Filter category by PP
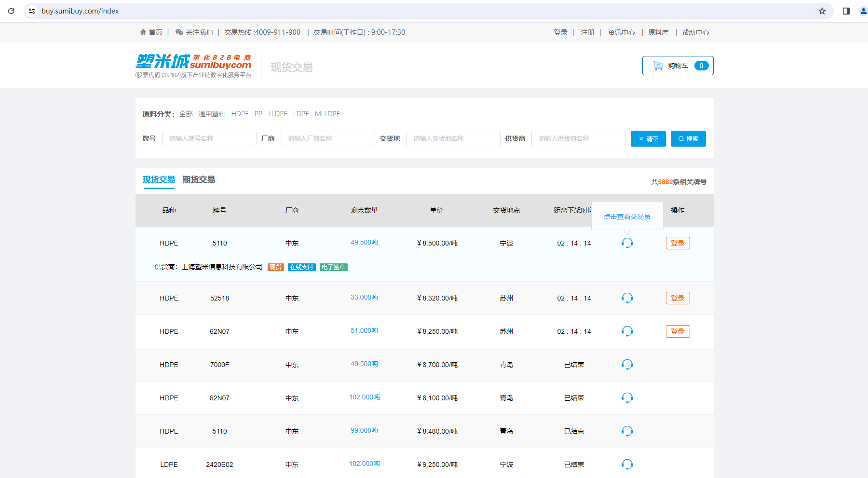The image size is (868, 478). 258,114
